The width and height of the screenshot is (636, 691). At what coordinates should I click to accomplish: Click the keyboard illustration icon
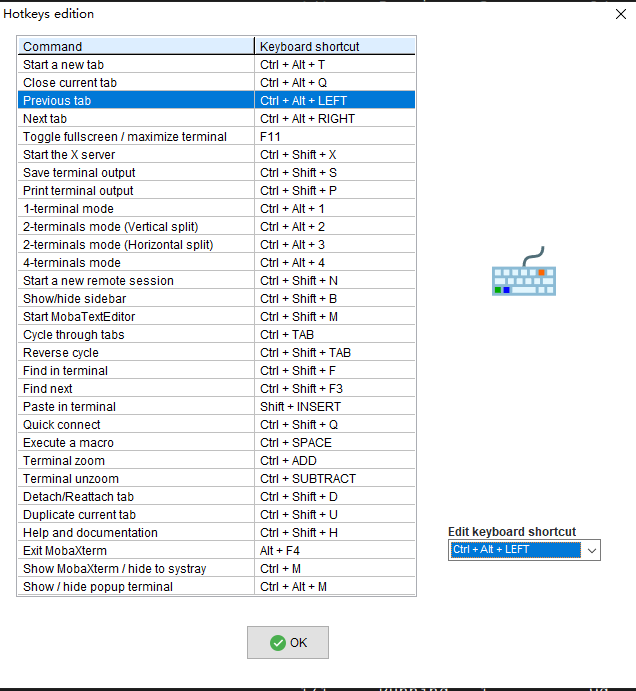[524, 273]
